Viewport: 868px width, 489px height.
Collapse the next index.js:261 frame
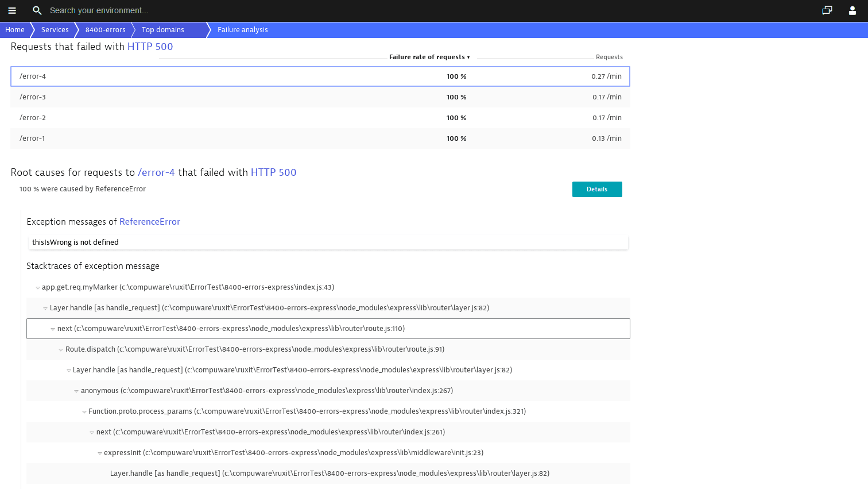[92, 433]
